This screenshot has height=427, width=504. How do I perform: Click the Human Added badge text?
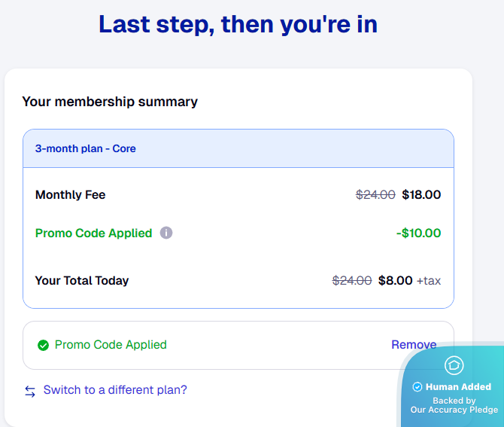click(x=458, y=387)
